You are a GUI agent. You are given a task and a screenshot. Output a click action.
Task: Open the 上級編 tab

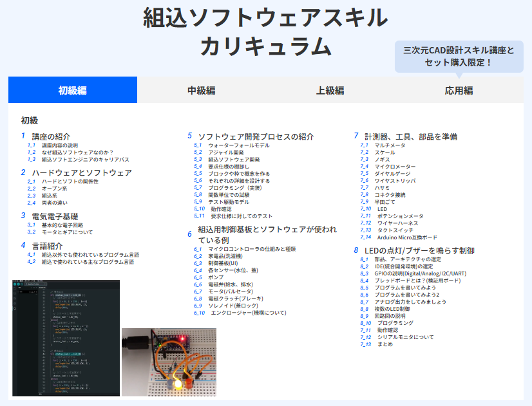coord(330,90)
